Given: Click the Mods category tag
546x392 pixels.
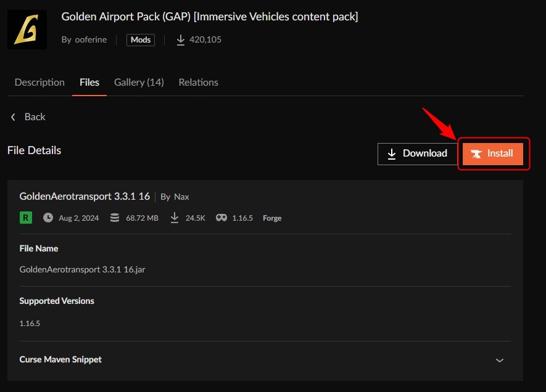Looking at the screenshot, I should coord(141,39).
